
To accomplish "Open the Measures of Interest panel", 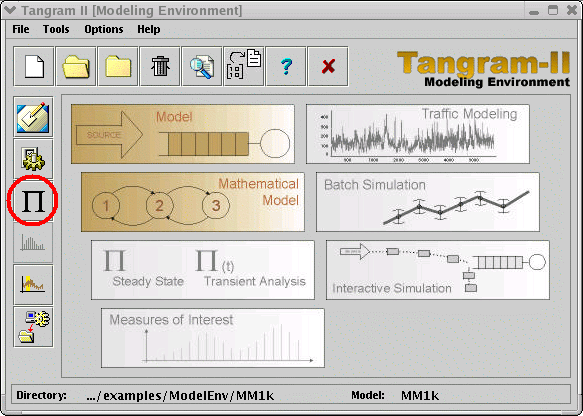I will (x=213, y=338).
